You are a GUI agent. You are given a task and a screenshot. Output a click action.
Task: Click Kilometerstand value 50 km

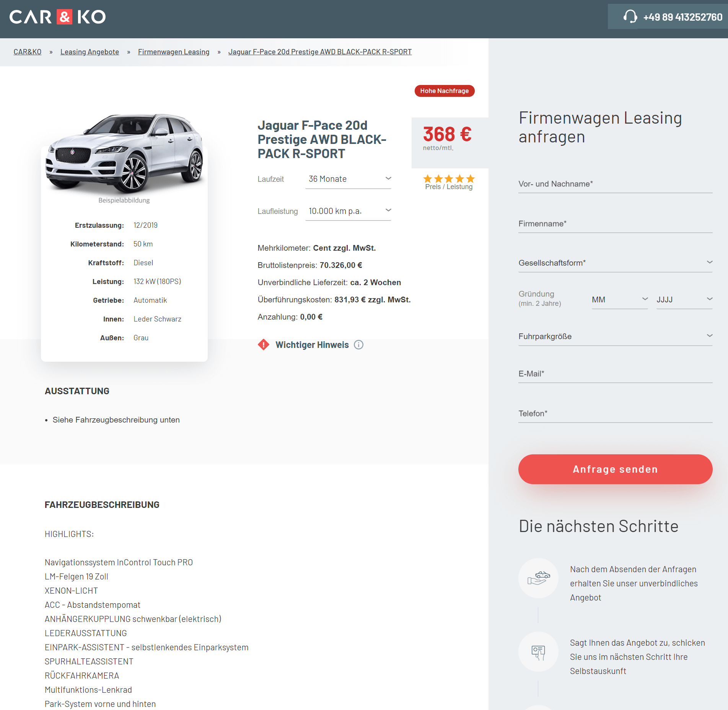point(143,244)
